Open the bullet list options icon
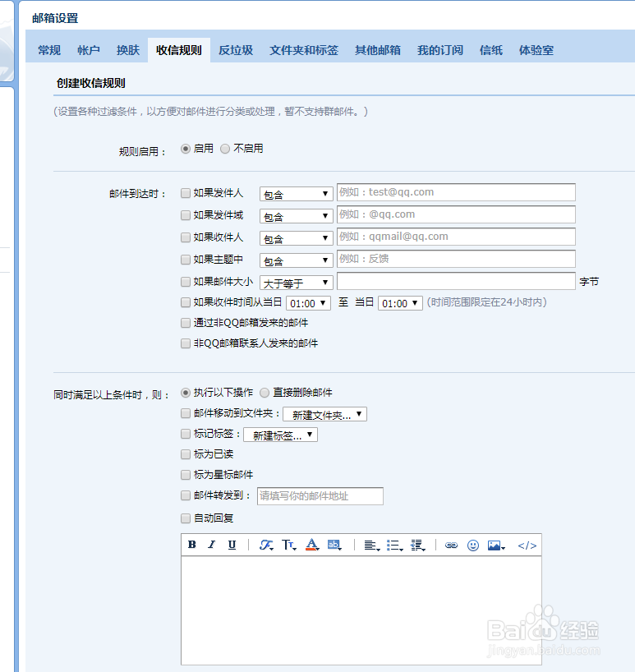635x672 pixels. pos(394,545)
